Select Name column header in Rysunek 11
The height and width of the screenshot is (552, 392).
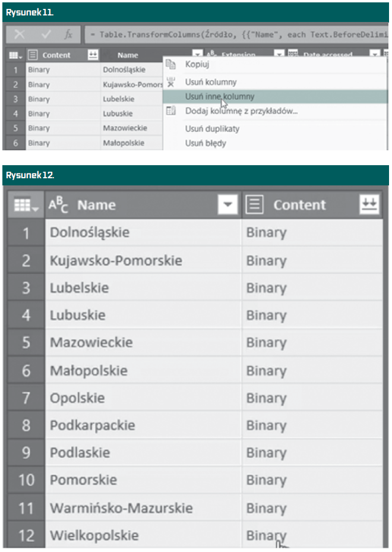(x=128, y=55)
